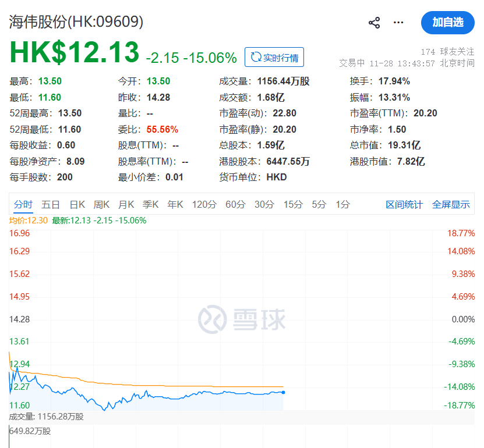The image size is (484, 448).
Task: Switch to the 1分 interval tab
Action: [x=342, y=204]
